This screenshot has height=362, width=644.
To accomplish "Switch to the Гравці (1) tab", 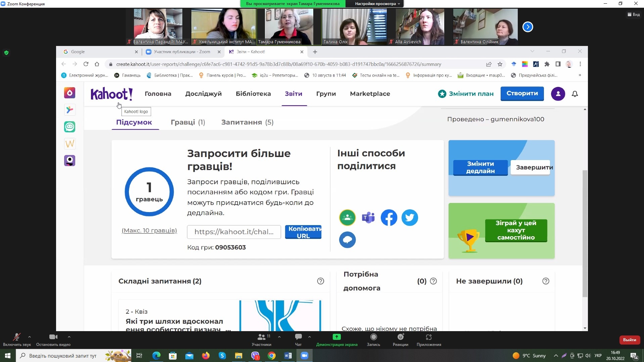I will (x=188, y=122).
